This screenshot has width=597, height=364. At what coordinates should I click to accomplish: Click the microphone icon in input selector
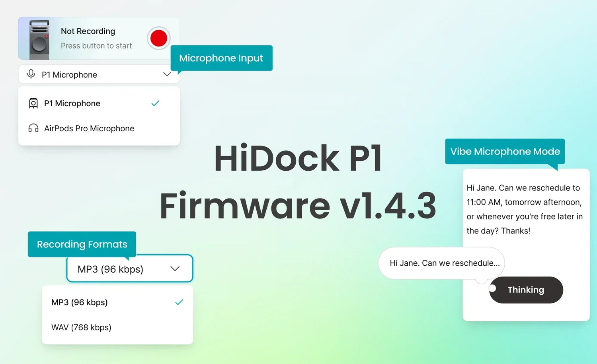pyautogui.click(x=31, y=74)
